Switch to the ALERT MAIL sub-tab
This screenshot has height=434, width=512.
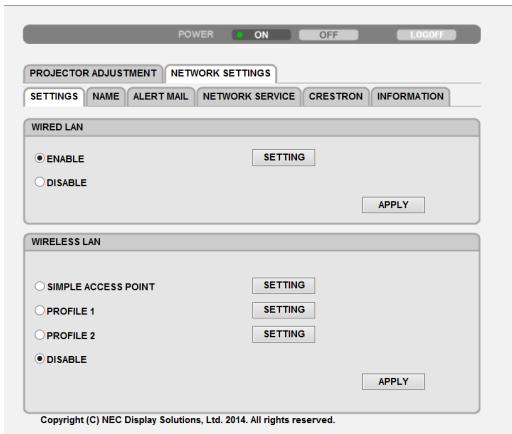tap(161, 97)
